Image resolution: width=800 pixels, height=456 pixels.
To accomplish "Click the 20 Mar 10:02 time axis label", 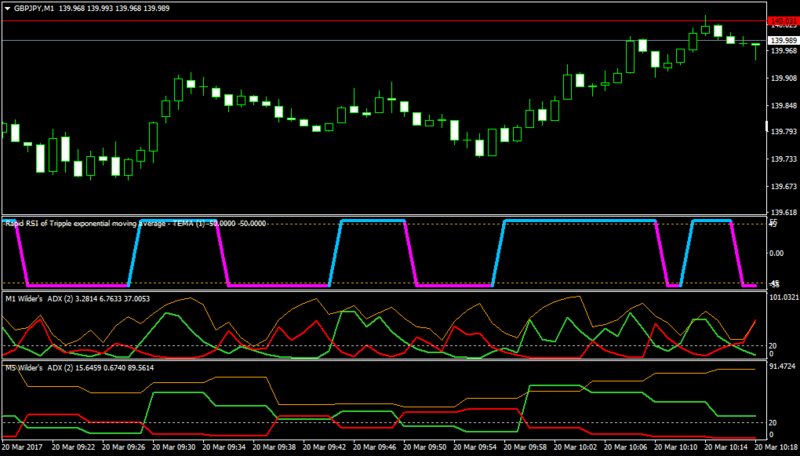I will [x=574, y=447].
